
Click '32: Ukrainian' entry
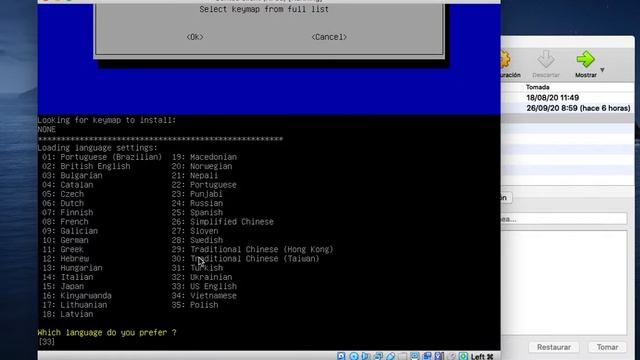[x=202, y=277]
